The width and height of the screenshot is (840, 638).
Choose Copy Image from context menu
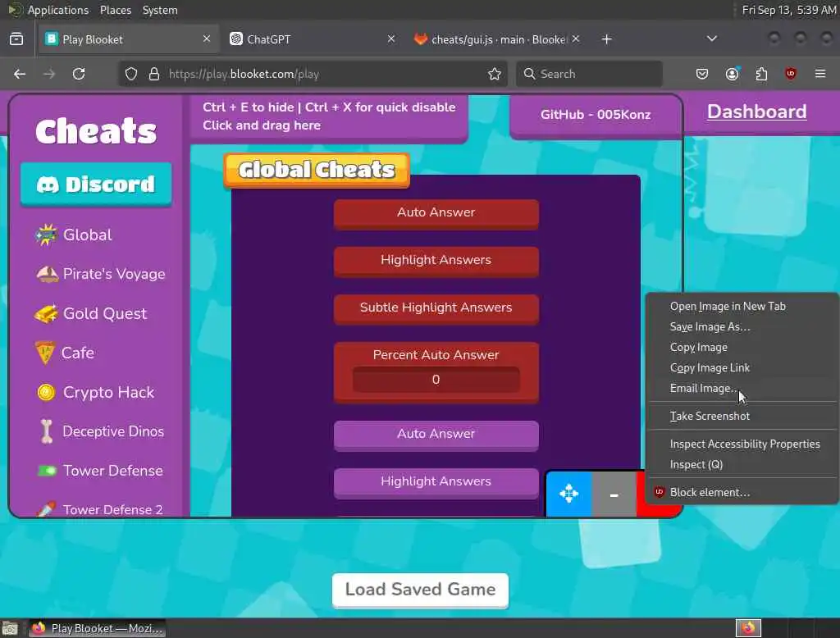tap(742, 347)
